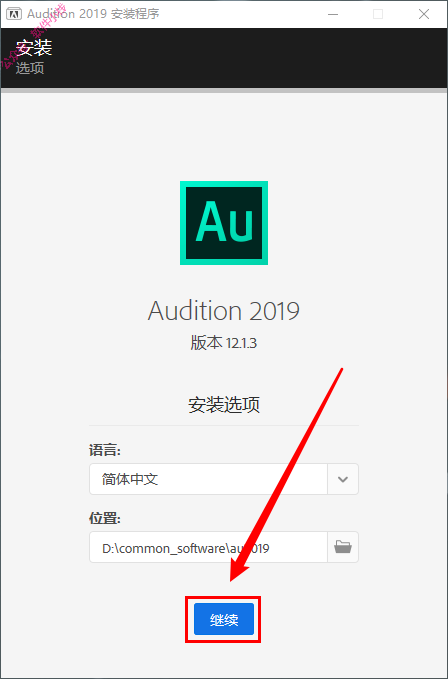Click the 选项 subheading in the header
448x679 pixels.
pos(30,68)
